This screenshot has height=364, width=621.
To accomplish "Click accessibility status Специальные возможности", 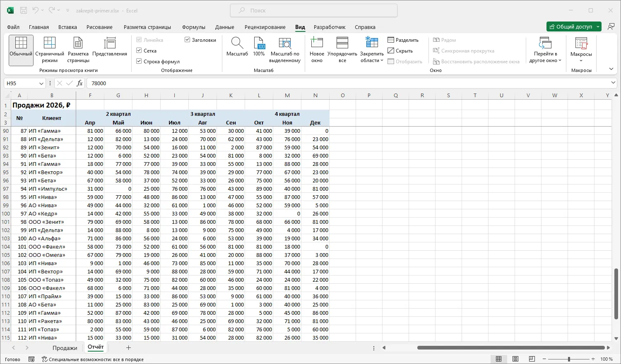I will coord(92,359).
